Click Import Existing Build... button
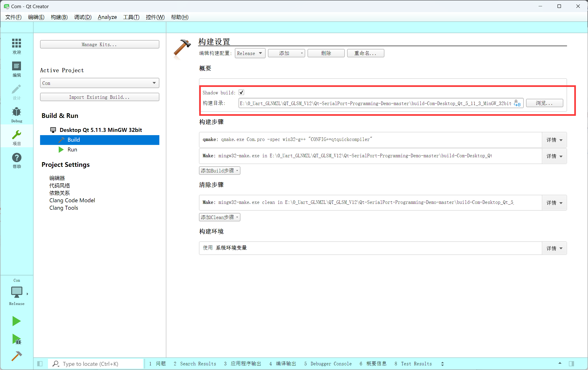The width and height of the screenshot is (588, 370). tap(100, 97)
